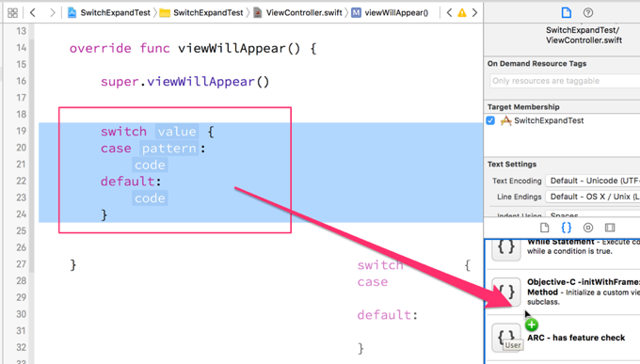Open ViewController.swift jump bar item
Image resolution: width=640 pixels, height=364 pixels.
(298, 12)
